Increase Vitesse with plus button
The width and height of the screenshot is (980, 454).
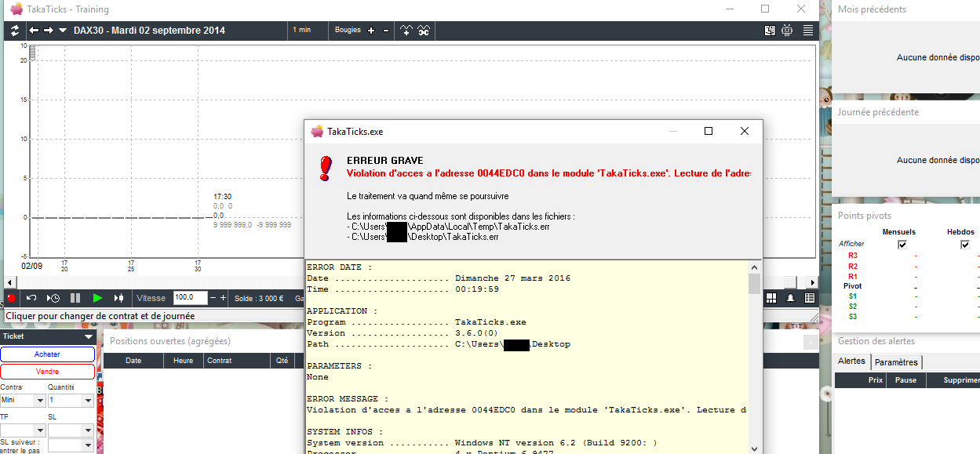(224, 298)
